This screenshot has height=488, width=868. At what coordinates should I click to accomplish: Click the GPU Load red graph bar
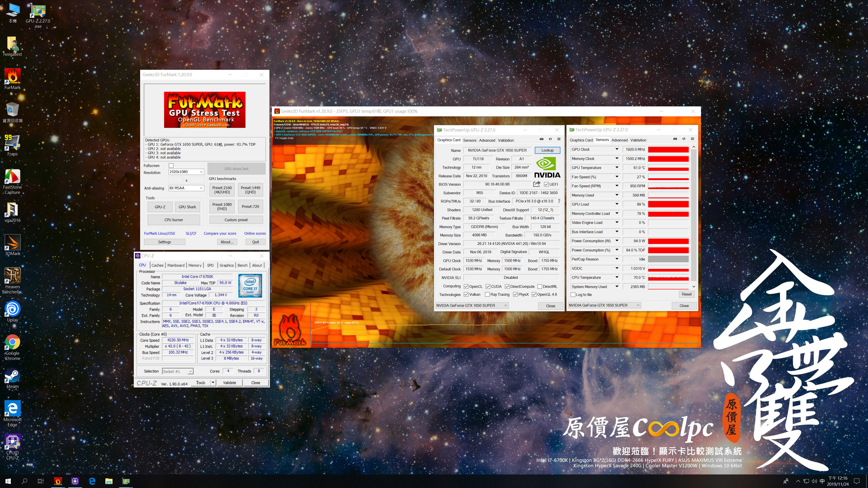pyautogui.click(x=668, y=204)
